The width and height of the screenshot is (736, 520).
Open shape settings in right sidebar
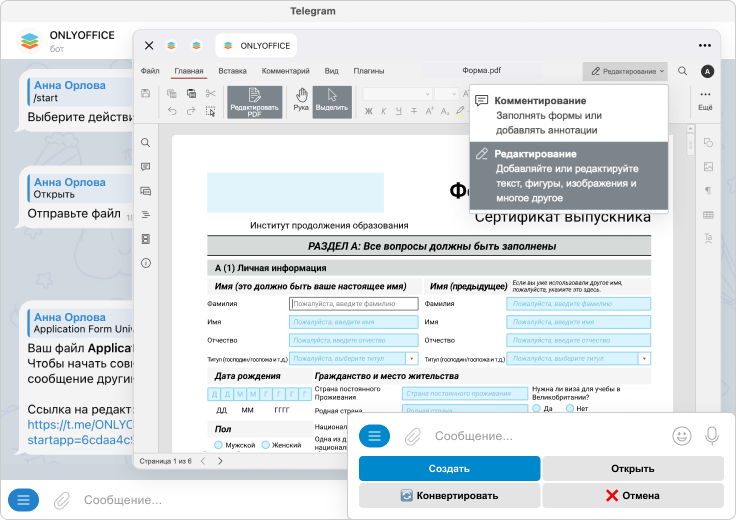(708, 142)
